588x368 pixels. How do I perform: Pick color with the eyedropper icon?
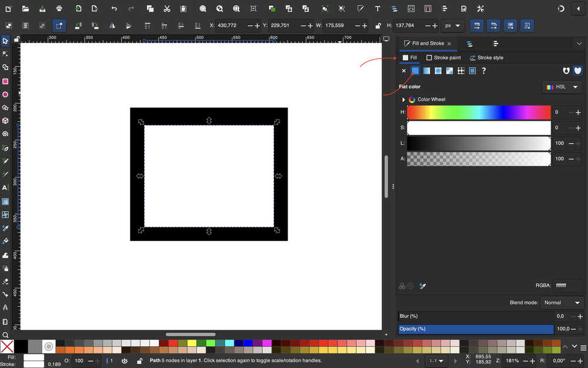[423, 286]
